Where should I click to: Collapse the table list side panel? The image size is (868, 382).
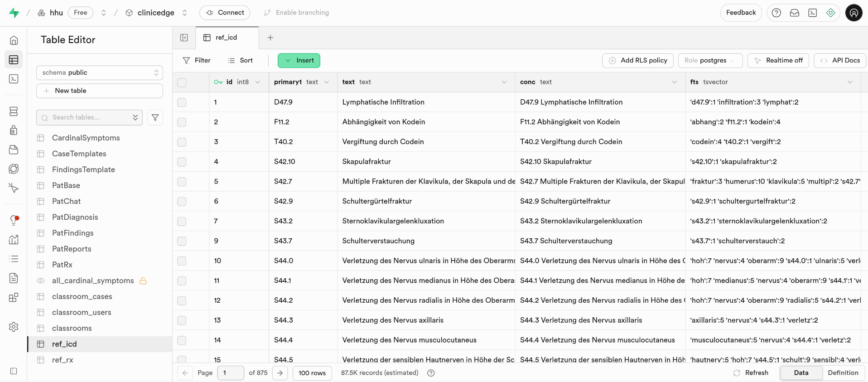coord(184,38)
